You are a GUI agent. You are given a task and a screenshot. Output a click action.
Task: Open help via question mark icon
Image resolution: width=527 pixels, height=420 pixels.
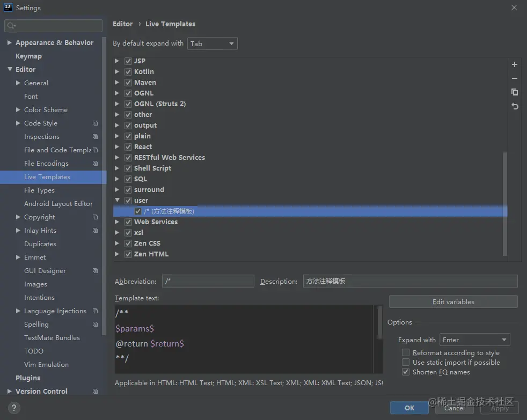pyautogui.click(x=14, y=408)
